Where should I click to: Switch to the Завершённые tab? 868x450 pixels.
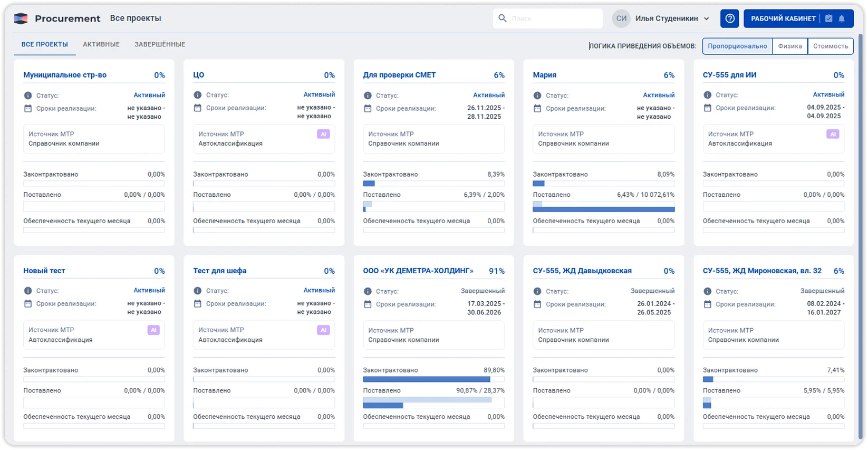160,44
